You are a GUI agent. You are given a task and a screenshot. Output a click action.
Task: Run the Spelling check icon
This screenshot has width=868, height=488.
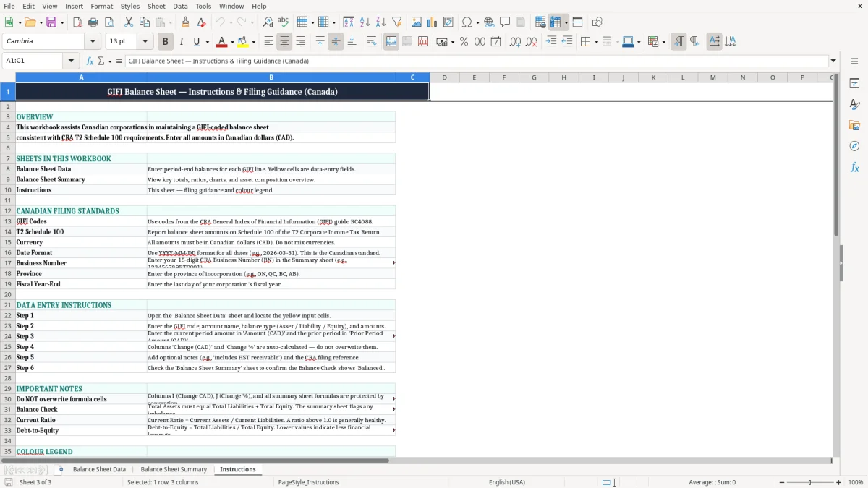point(284,22)
